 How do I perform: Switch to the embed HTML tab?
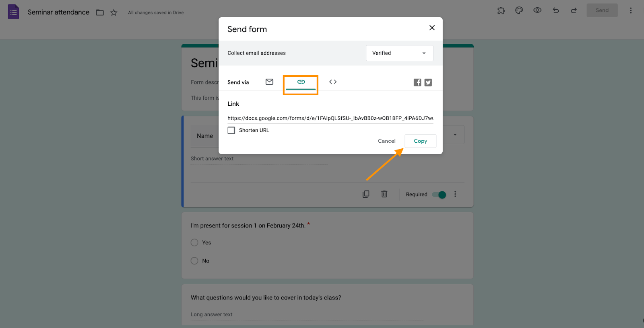pyautogui.click(x=333, y=82)
